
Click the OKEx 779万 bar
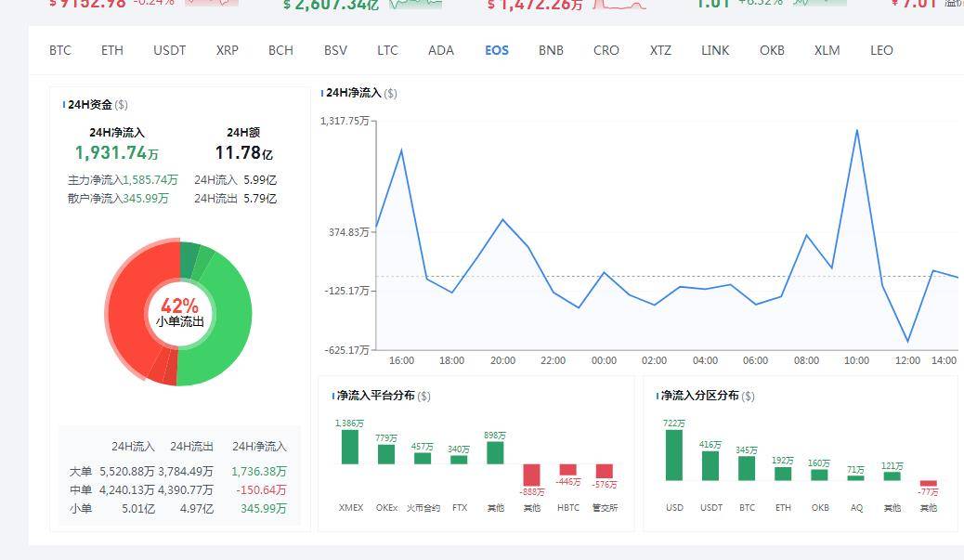(386, 454)
